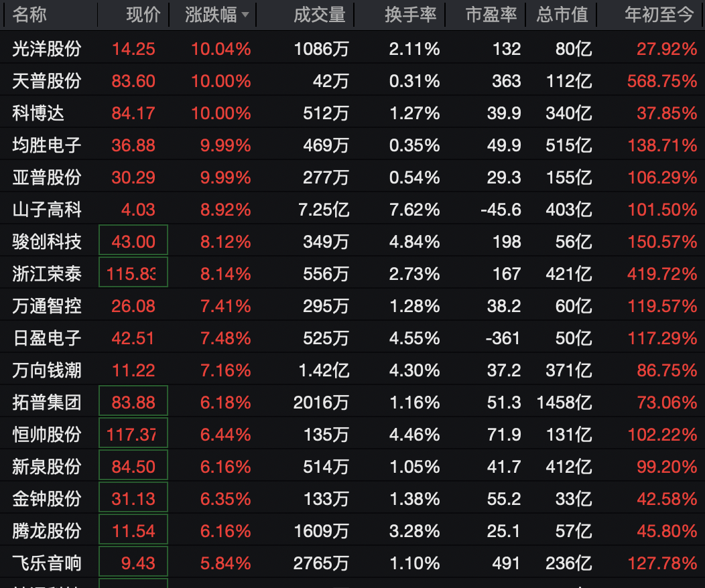Select 飞乐音响 in the stock list
705x588 pixels.
point(46,563)
